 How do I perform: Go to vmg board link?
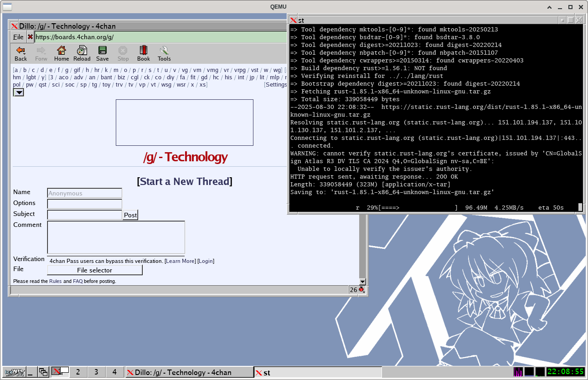coord(212,70)
